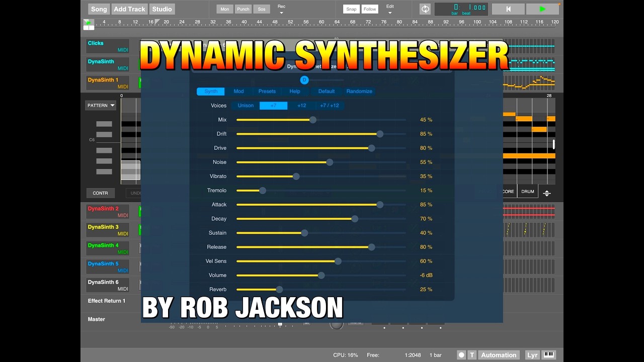644x362 pixels.
Task: Click the loop cycle icon
Action: tap(425, 9)
